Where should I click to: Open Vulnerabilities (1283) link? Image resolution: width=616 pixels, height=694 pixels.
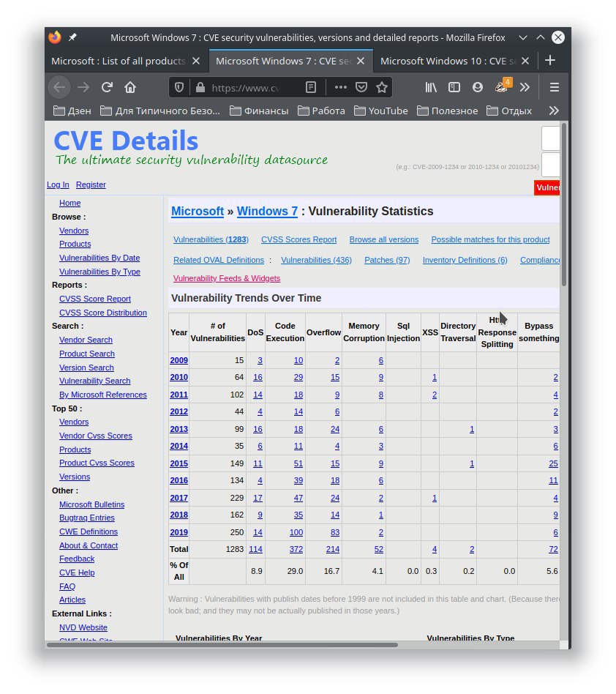click(211, 239)
